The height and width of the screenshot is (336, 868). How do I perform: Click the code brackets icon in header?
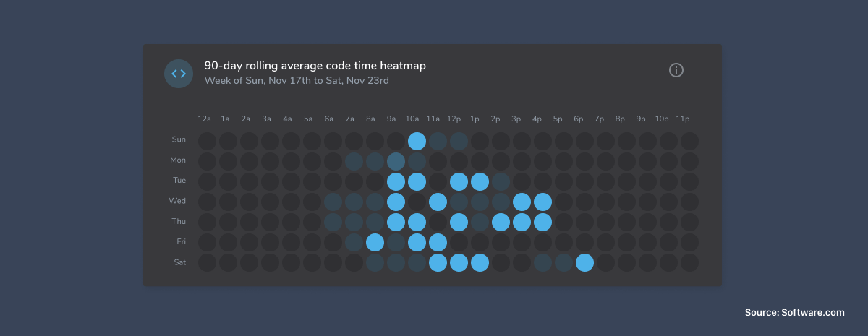click(179, 74)
